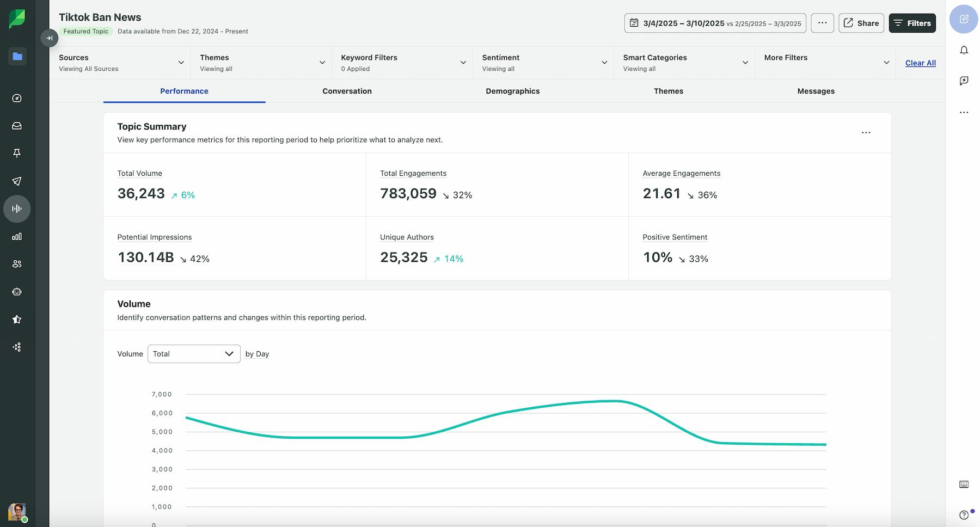
Task: Switch to the Demographics tab
Action: coord(512,91)
